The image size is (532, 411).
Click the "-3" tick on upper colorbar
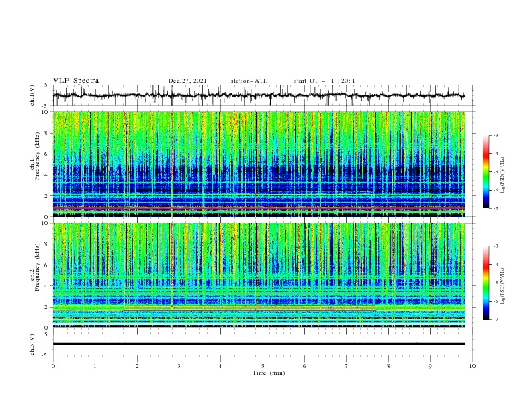495,135
